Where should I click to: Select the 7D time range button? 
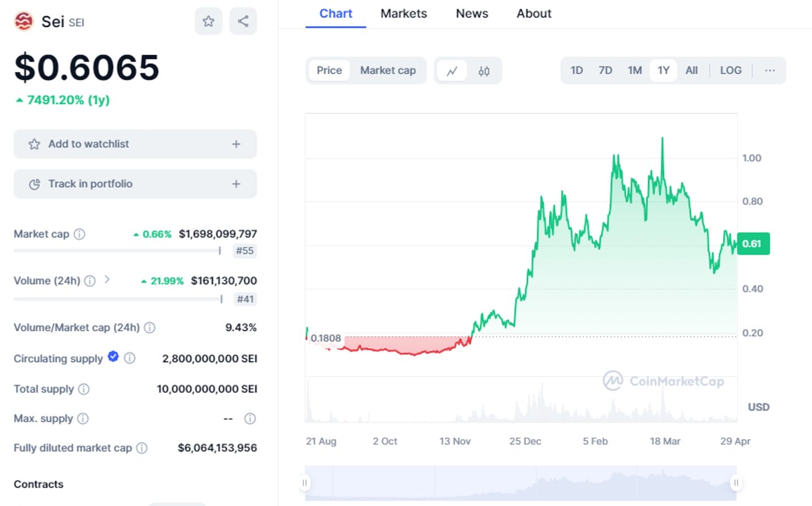605,70
